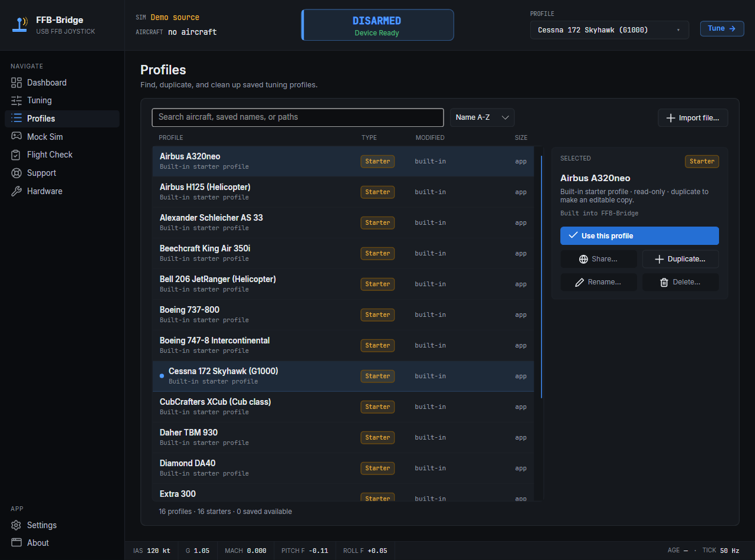Sort by the PROFILE column header
Screen dimensions: 755x560
[171, 137]
